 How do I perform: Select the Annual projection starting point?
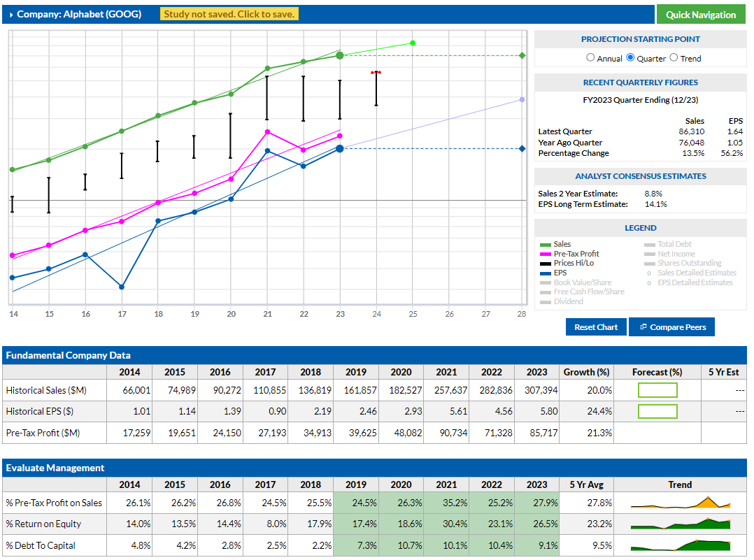coord(590,58)
